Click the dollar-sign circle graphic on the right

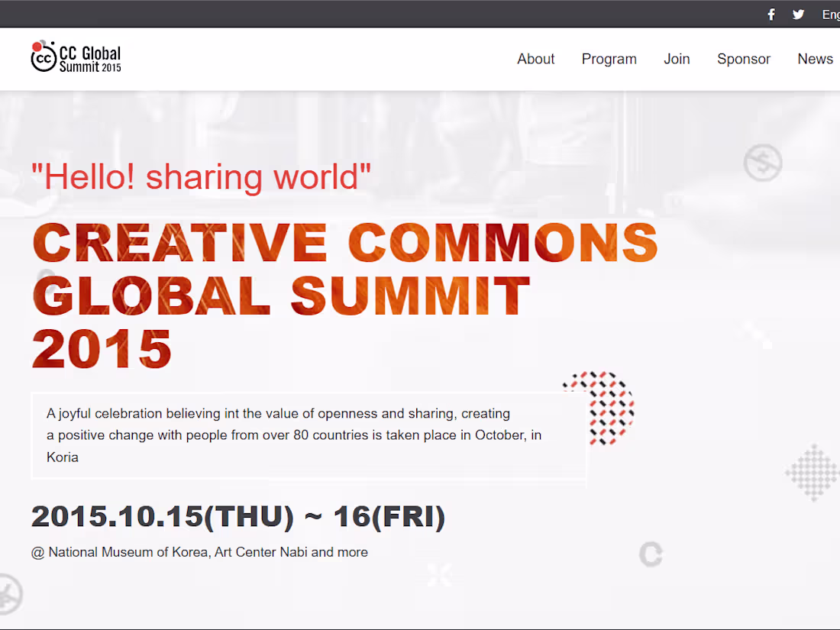coord(762,163)
